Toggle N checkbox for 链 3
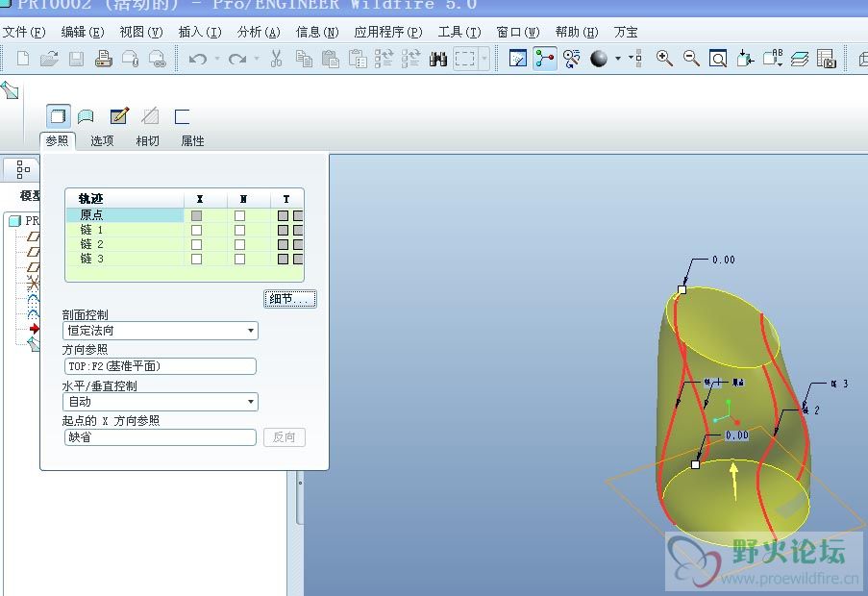Image resolution: width=868 pixels, height=596 pixels. point(239,259)
